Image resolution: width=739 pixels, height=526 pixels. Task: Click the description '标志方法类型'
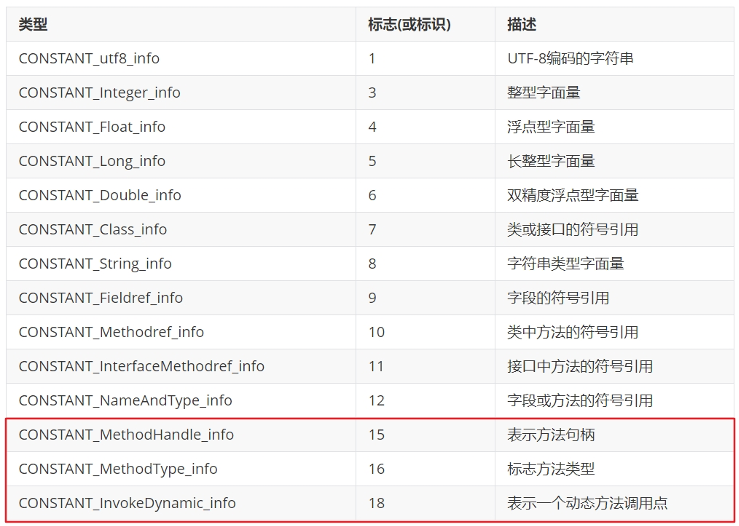click(x=551, y=469)
